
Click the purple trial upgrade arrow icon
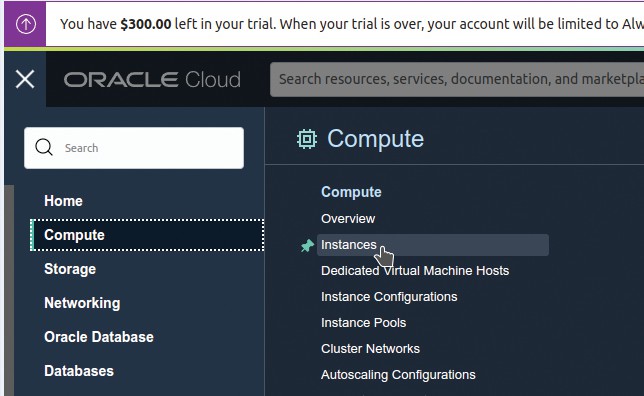point(25,24)
